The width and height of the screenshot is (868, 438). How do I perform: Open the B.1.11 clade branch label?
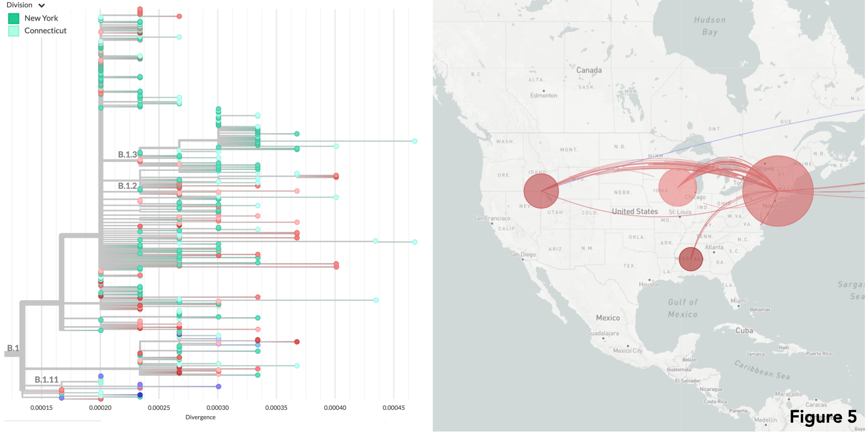click(x=46, y=380)
